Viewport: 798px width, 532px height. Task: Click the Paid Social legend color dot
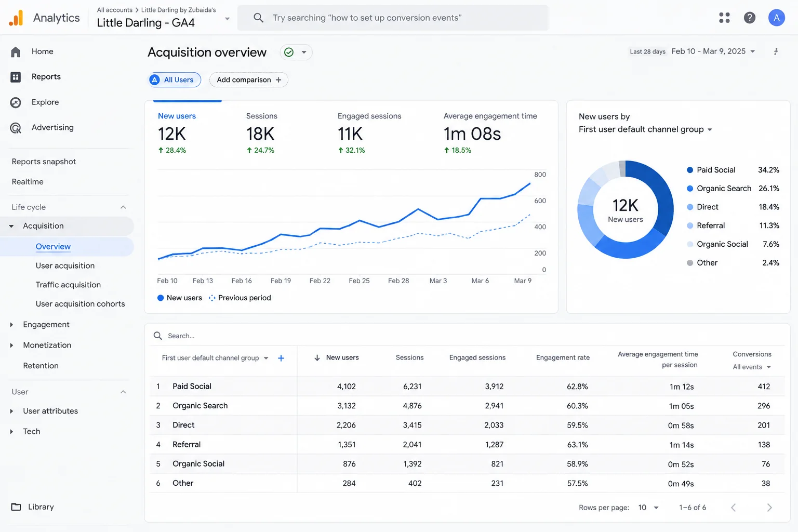(690, 170)
